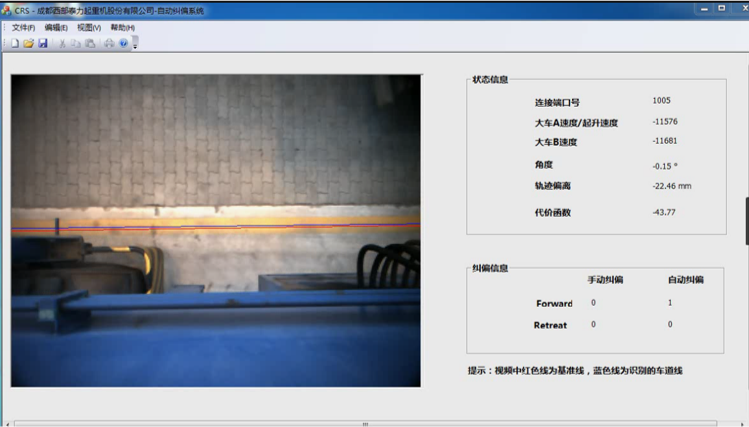
Task: Click the horizontal scrollbar thumb at bottom
Action: [365, 423]
